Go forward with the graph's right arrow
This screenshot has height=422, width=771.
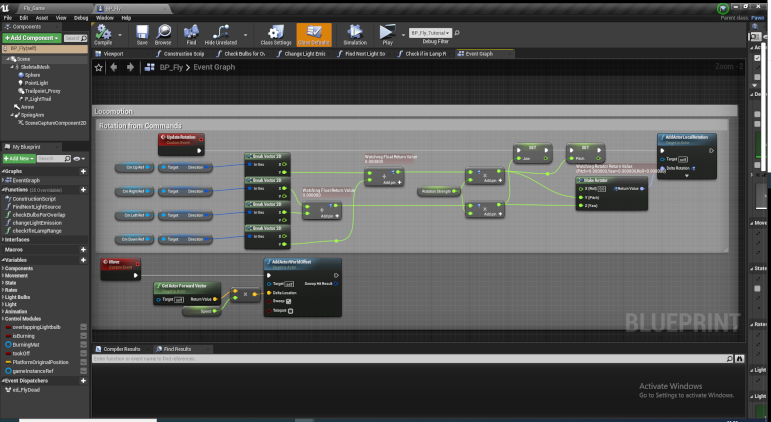[130, 67]
